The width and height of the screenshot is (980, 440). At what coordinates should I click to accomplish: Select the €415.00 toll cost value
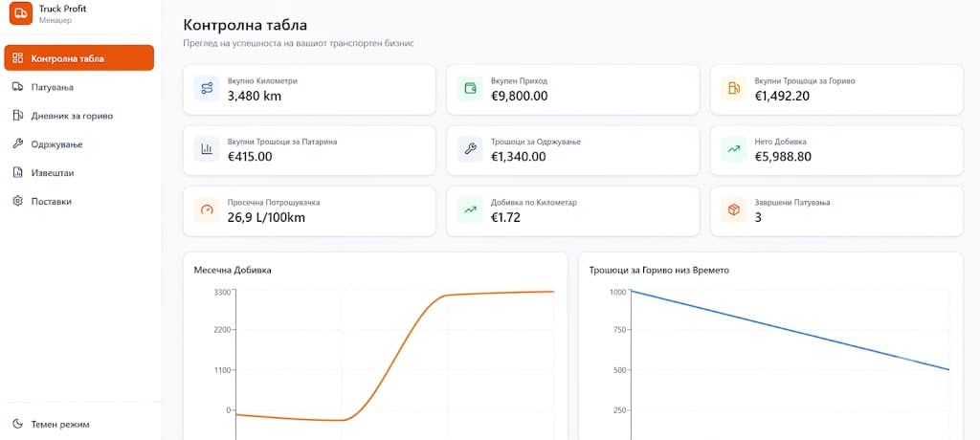(250, 157)
